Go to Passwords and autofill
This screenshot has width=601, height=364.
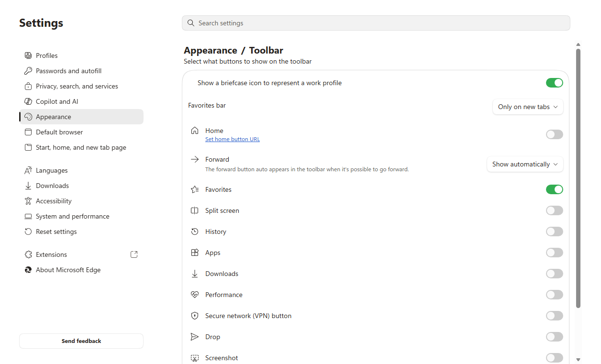pos(81,71)
